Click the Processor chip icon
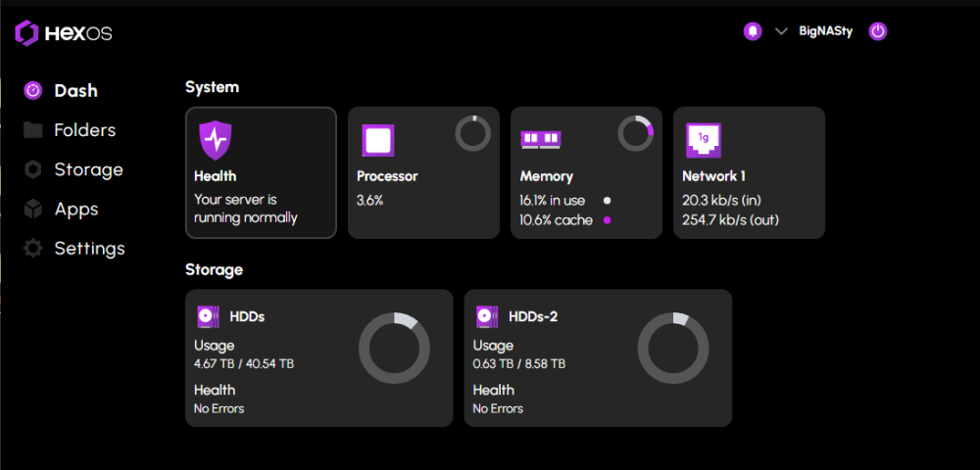The image size is (980, 470). pyautogui.click(x=378, y=141)
